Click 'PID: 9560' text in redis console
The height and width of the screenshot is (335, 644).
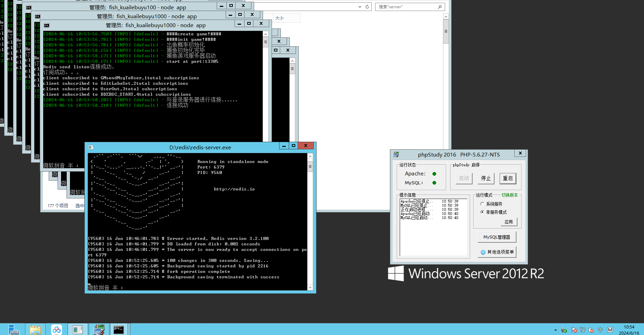coord(210,173)
